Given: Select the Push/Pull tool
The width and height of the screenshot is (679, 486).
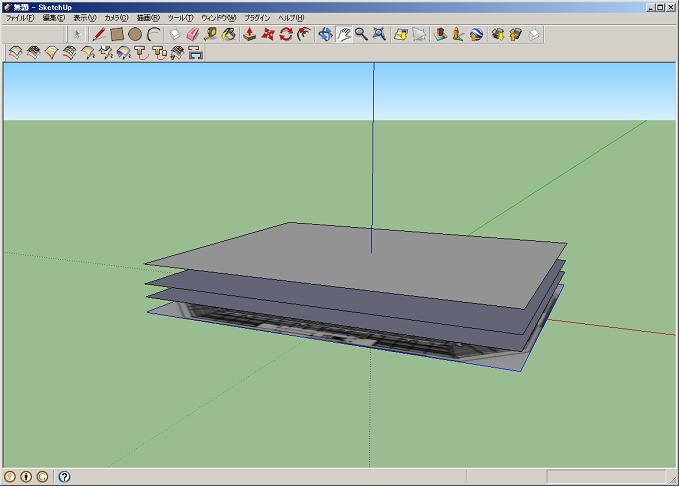Looking at the screenshot, I should pos(250,34).
